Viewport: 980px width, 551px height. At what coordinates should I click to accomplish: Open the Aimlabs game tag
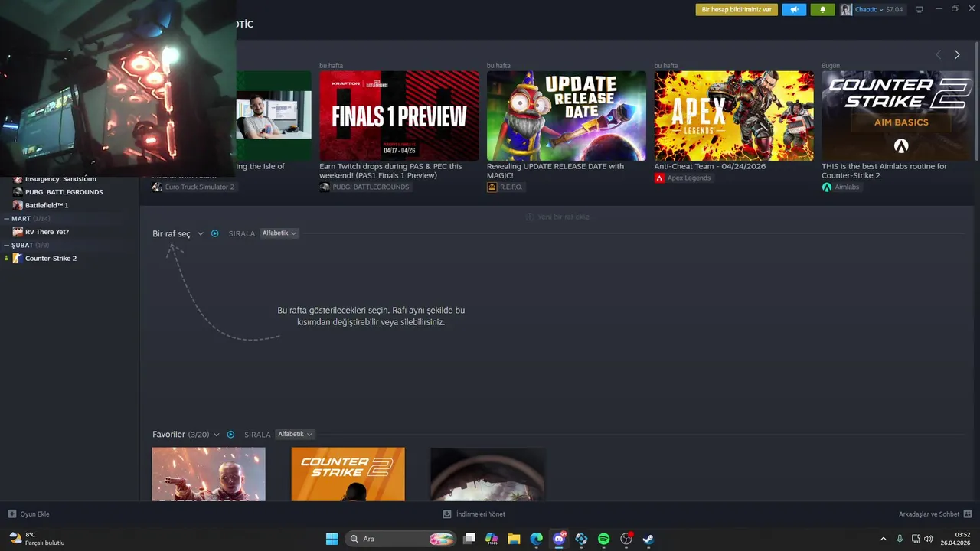[841, 187]
